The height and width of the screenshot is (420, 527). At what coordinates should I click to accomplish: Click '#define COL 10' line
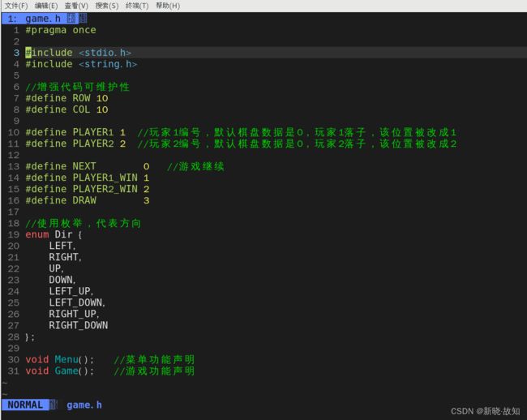tap(66, 109)
